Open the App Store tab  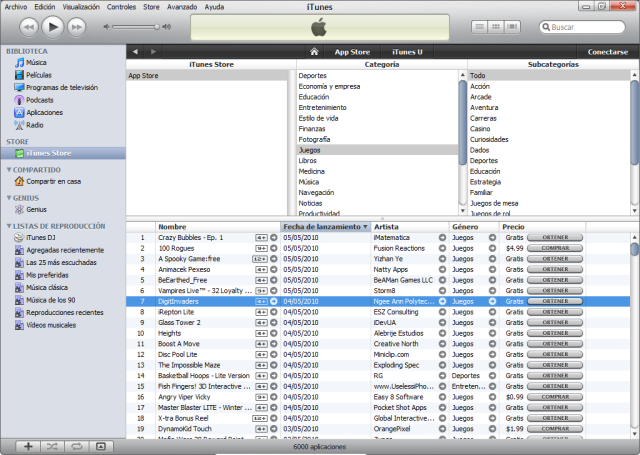pos(352,52)
